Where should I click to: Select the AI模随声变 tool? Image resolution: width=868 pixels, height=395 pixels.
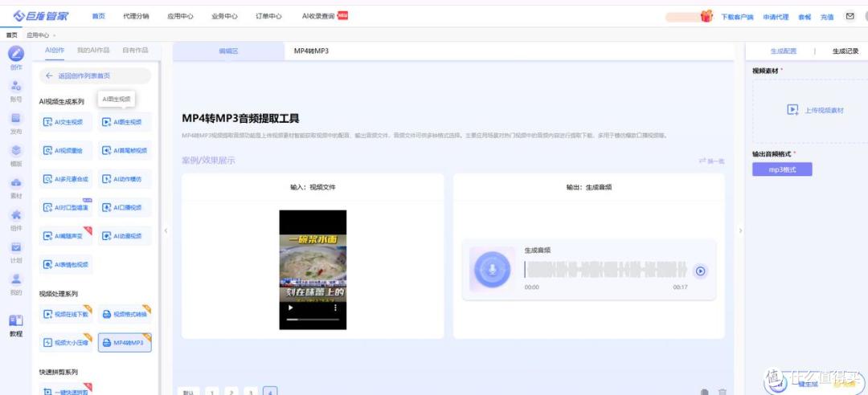point(66,236)
